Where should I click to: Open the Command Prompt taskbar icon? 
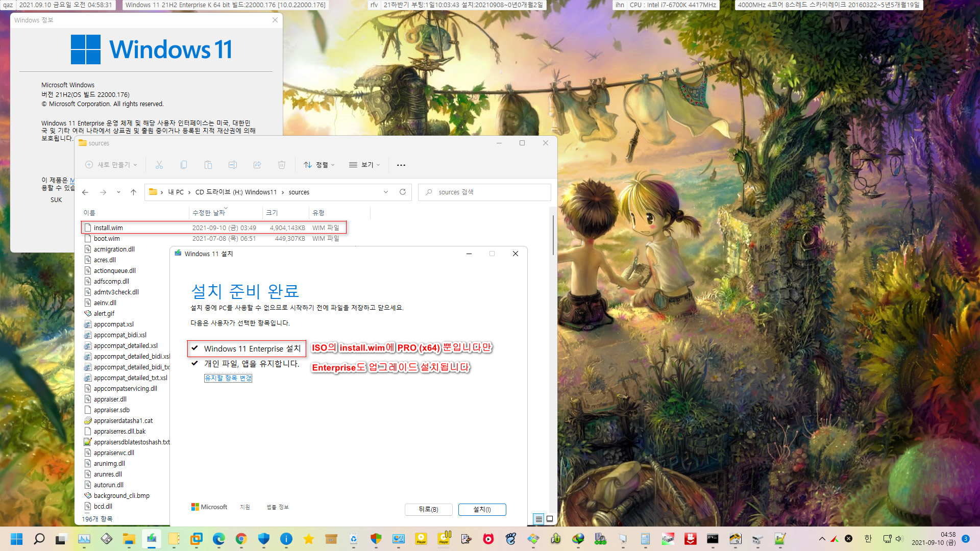click(713, 539)
